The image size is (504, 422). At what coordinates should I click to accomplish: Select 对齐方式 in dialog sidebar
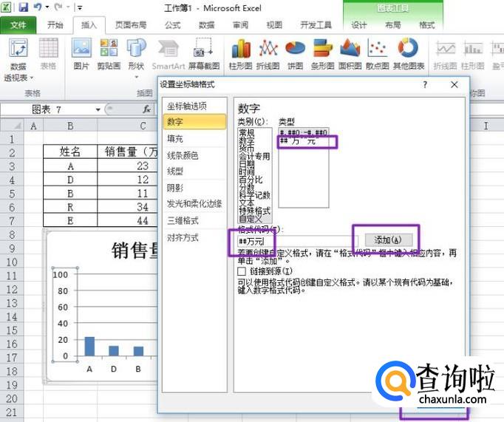(x=194, y=237)
